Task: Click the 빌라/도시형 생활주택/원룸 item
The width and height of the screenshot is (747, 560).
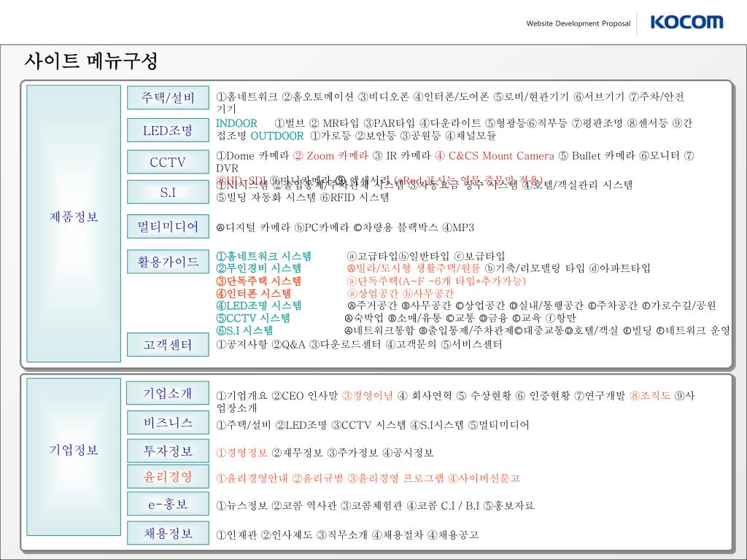Action: [x=414, y=268]
